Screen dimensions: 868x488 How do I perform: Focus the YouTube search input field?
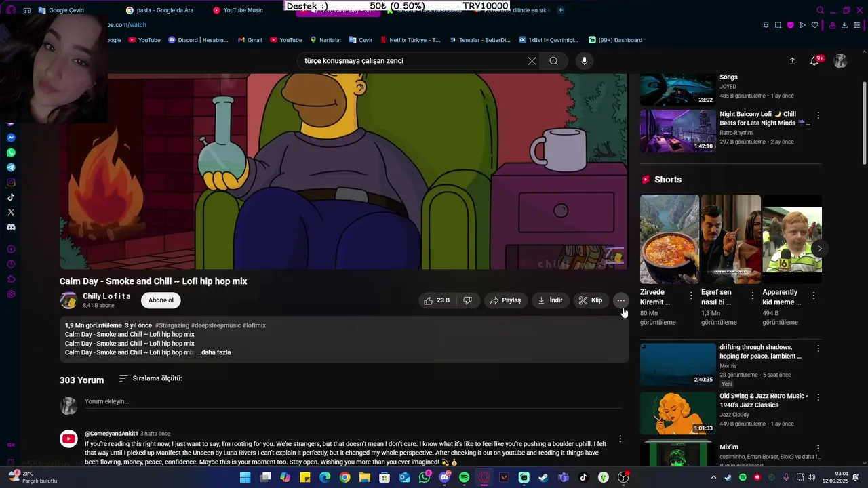tap(414, 61)
